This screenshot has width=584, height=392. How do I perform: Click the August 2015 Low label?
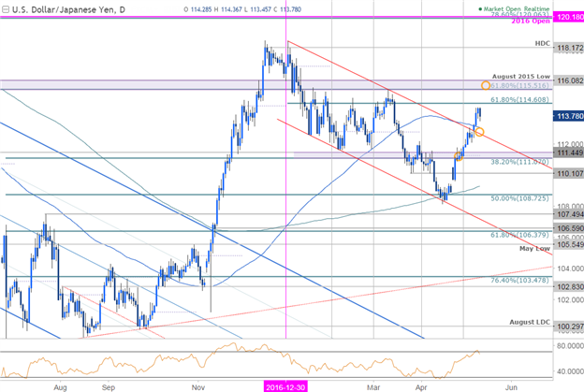pos(521,77)
